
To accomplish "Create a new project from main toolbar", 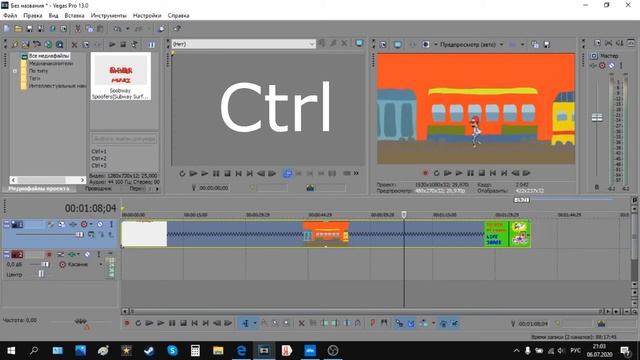I will click(7, 29).
